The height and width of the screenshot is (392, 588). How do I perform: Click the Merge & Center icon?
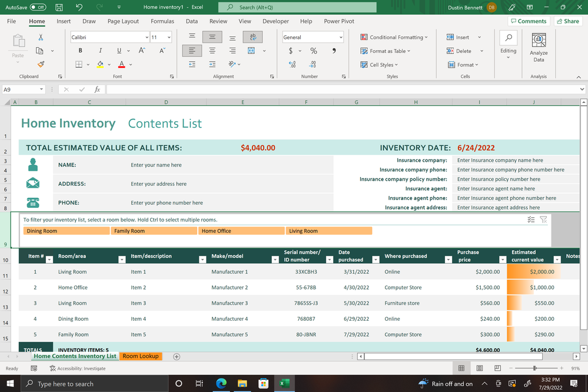(x=251, y=51)
